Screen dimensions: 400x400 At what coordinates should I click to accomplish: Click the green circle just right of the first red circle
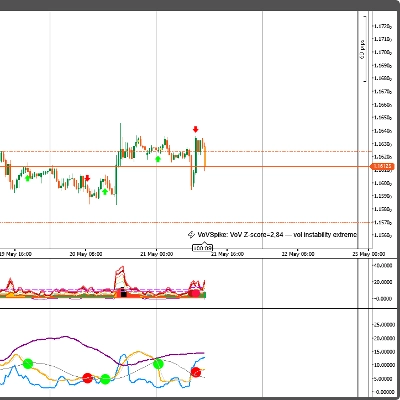pos(105,379)
